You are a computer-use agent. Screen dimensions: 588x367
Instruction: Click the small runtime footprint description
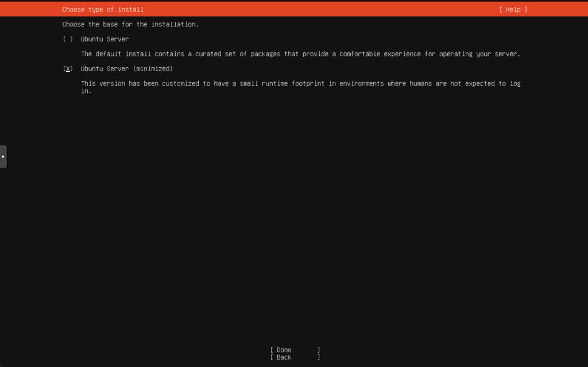coord(300,84)
